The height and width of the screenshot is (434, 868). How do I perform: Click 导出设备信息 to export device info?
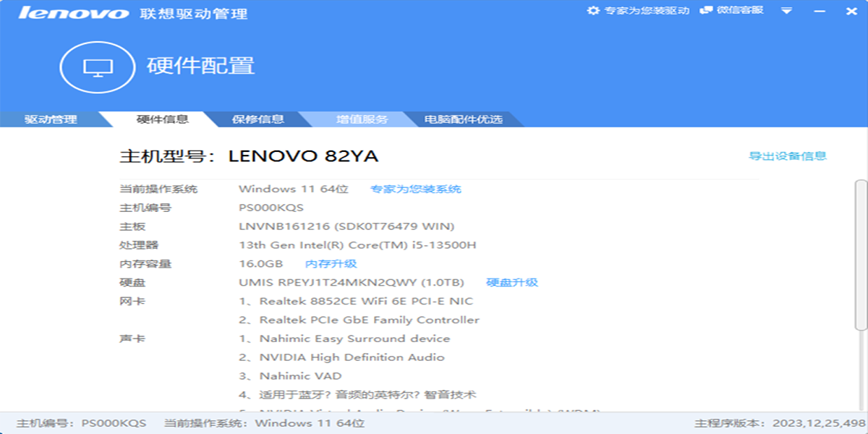788,156
